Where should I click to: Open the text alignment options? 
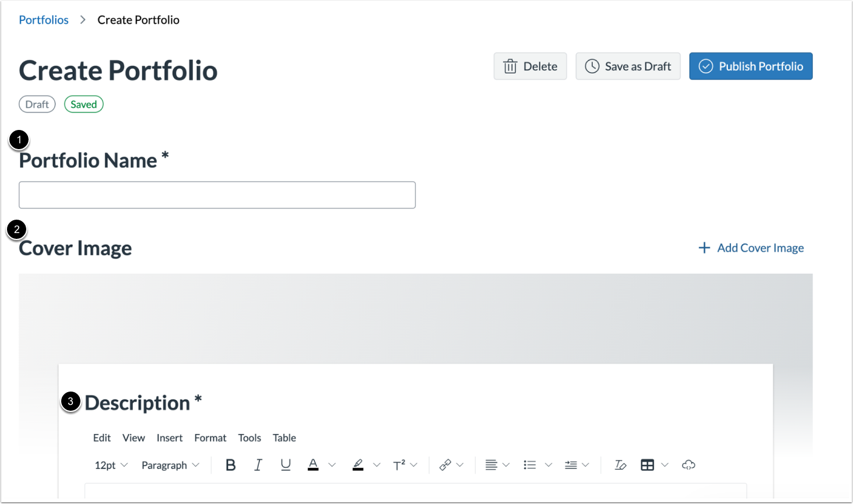tap(494, 464)
